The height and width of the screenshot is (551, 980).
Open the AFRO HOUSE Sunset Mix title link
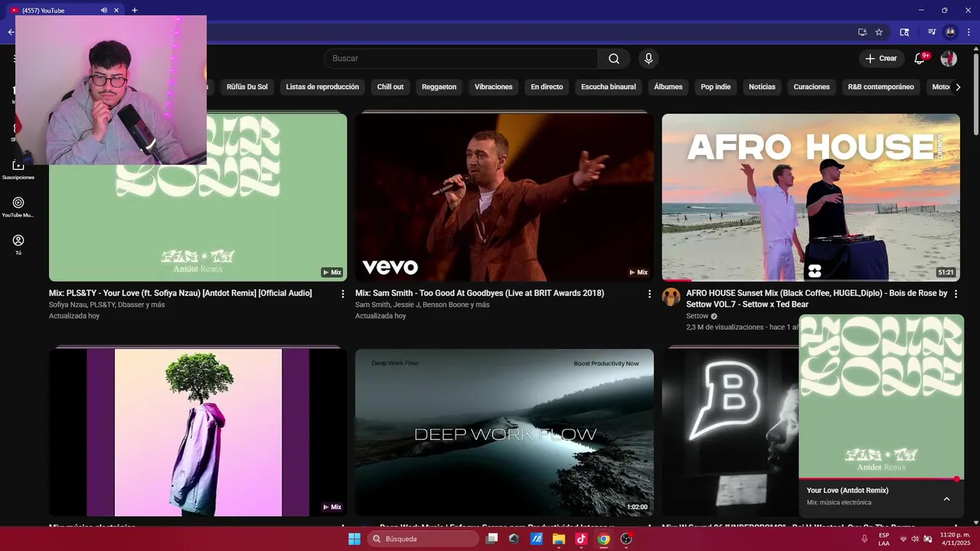817,298
